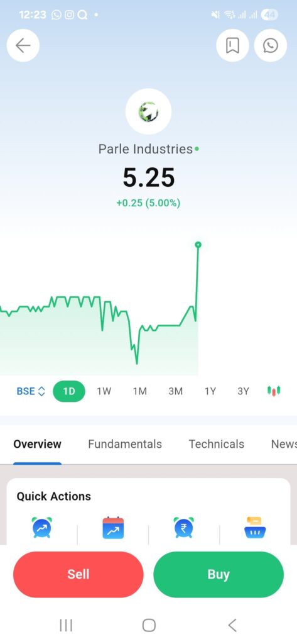Open the basket quick action icon
Image resolution: width=297 pixels, height=644 pixels.
pyautogui.click(x=255, y=528)
